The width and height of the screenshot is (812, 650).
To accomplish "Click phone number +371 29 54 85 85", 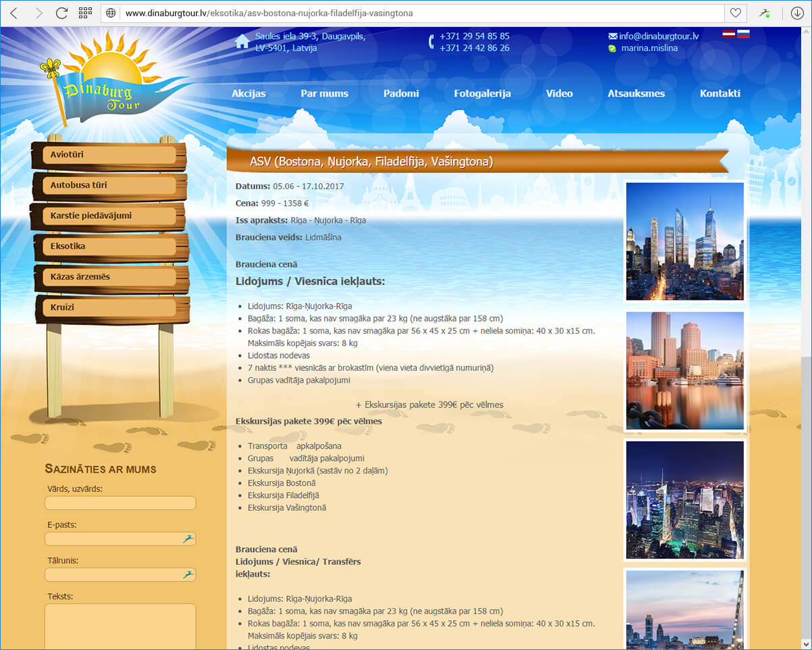I will [x=474, y=36].
